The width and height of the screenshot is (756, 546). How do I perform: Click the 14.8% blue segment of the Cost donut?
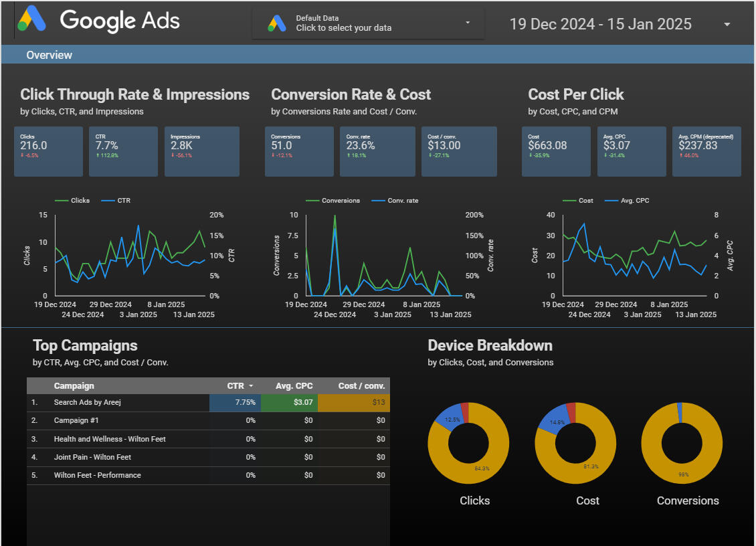point(556,420)
